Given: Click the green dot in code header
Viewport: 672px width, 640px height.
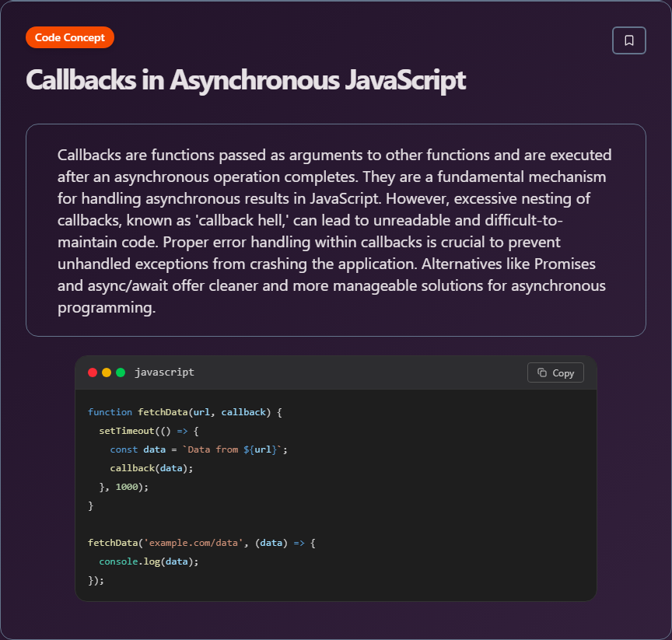Looking at the screenshot, I should (121, 372).
